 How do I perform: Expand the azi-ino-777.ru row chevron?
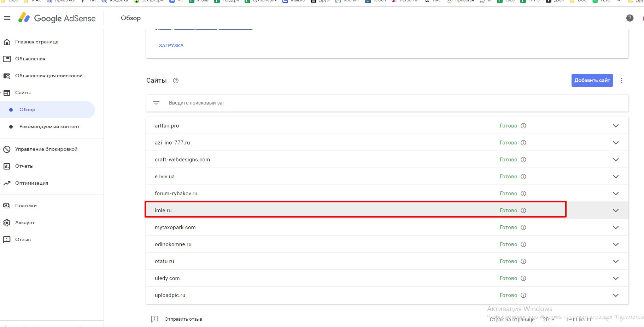pos(616,143)
